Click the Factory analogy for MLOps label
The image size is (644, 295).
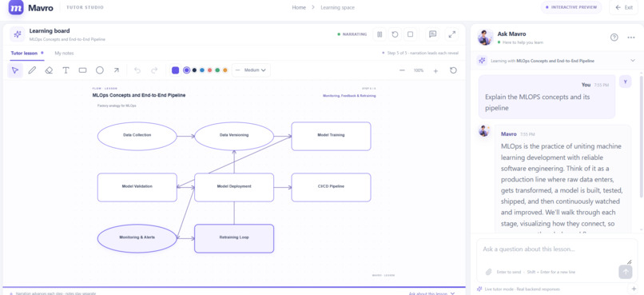117,106
